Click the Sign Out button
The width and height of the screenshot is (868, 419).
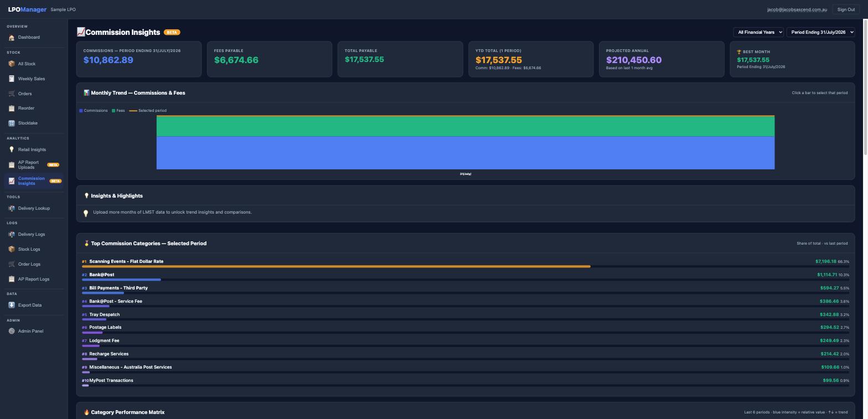click(846, 9)
